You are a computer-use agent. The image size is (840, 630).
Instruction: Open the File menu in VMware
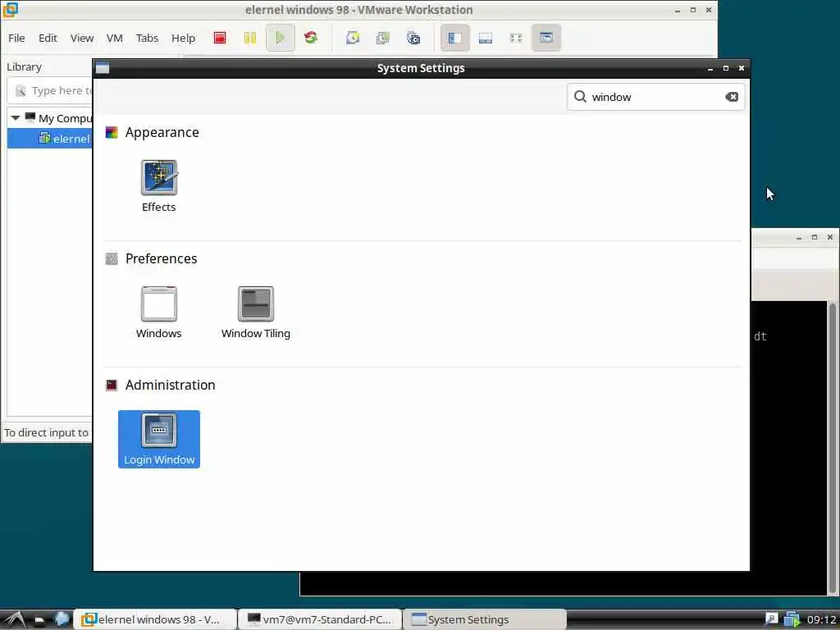(16, 38)
